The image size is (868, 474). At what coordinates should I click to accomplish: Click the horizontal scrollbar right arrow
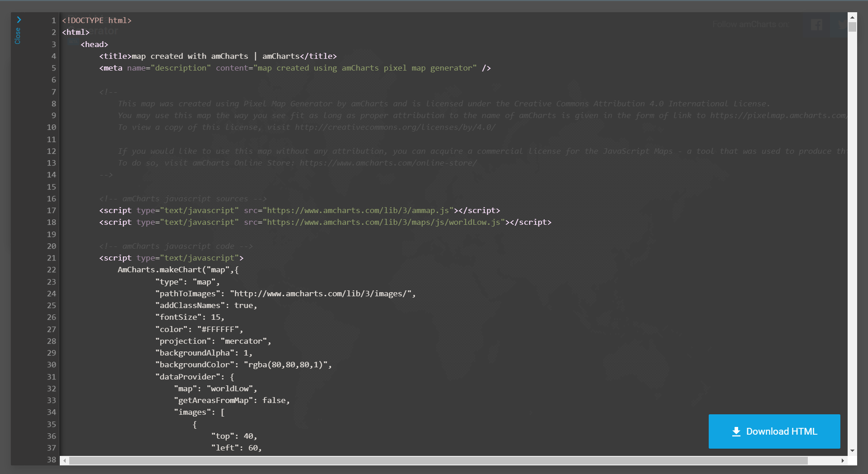(x=843, y=460)
